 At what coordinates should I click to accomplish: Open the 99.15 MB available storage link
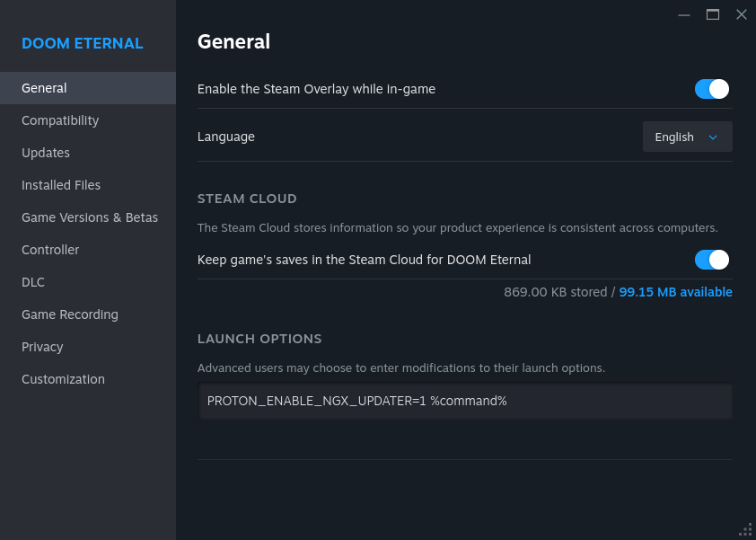(x=675, y=291)
